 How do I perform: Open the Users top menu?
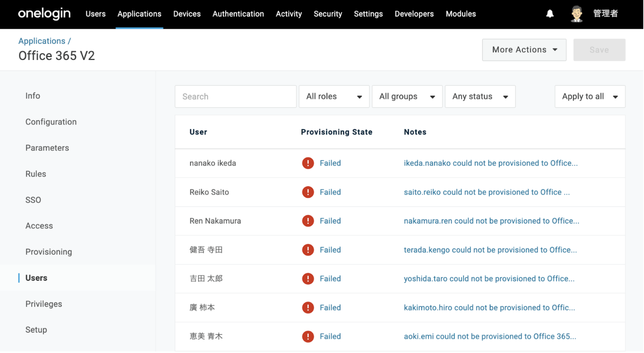[x=96, y=14]
